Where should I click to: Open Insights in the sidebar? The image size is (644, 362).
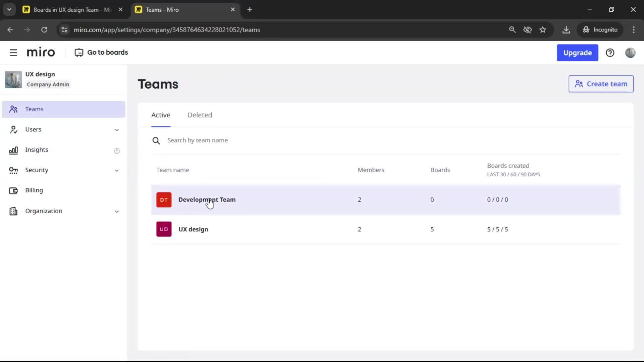(x=63, y=150)
